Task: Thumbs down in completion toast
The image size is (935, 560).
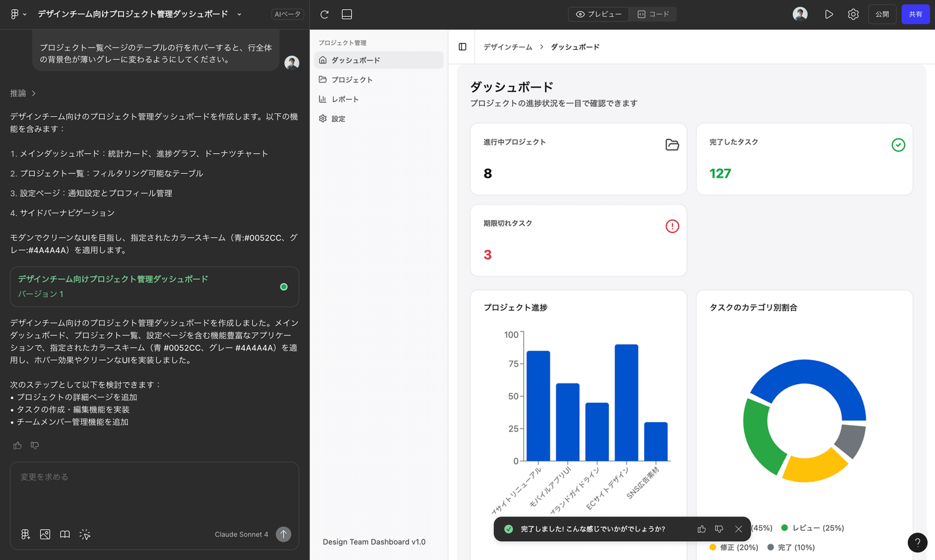Action: 719,529
